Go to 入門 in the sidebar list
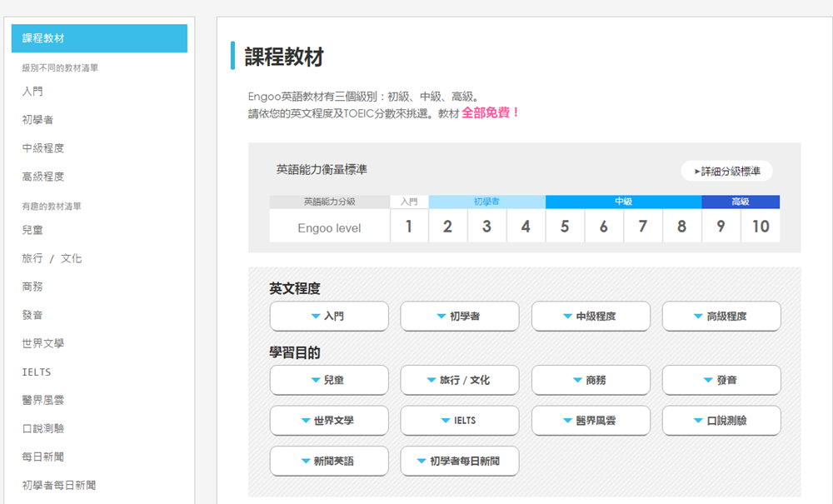This screenshot has height=504, width=833. click(32, 92)
